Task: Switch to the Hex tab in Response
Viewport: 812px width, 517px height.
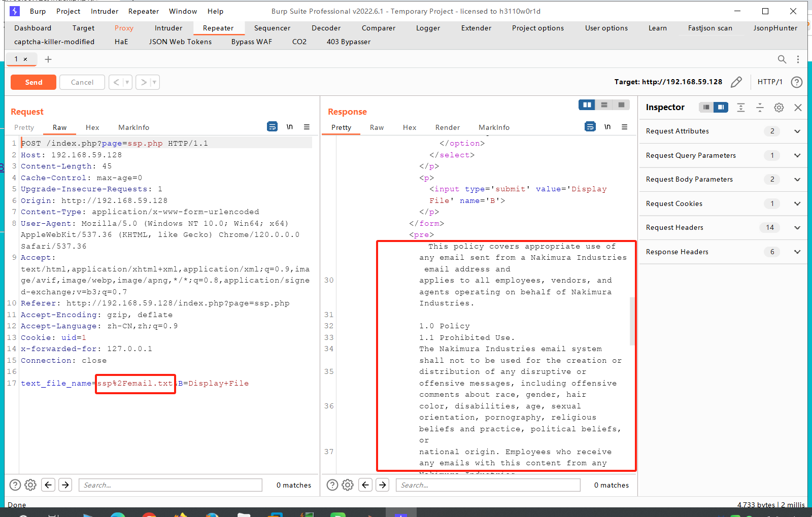Action: tap(409, 127)
